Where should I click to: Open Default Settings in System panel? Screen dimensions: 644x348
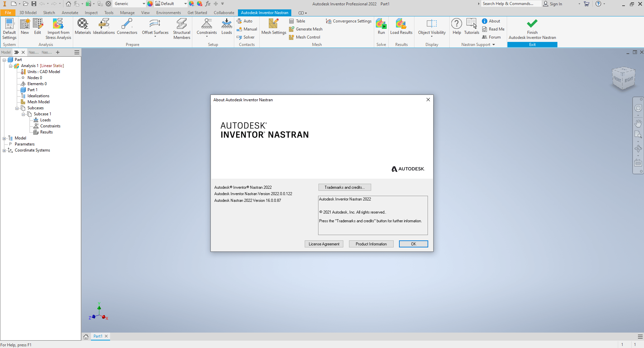pyautogui.click(x=9, y=29)
